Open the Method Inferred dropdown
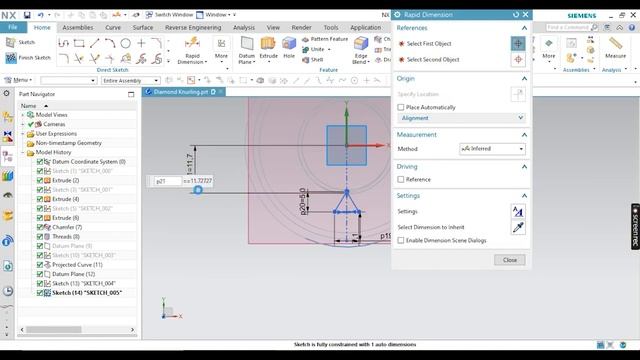640x360 pixels. [492, 149]
